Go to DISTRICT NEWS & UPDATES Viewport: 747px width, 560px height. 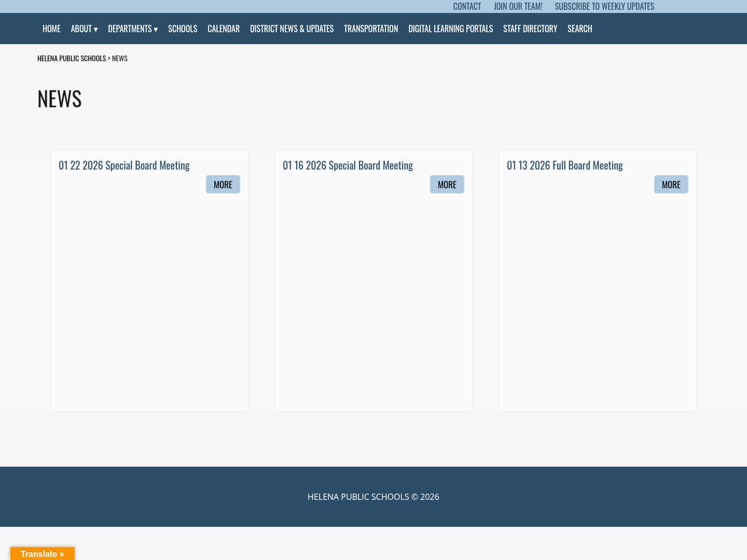292,29
